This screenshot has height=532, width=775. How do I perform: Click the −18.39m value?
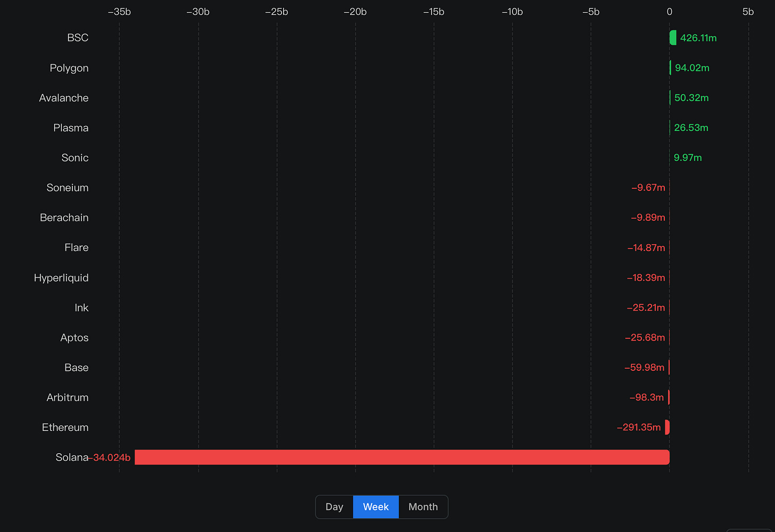pyautogui.click(x=646, y=278)
